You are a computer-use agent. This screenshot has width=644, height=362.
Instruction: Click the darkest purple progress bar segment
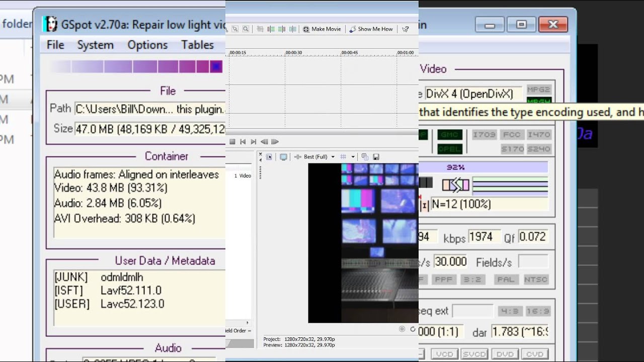pos(216,66)
